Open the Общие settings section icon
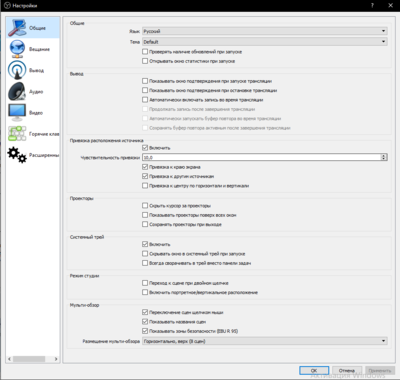Viewport: 400px width, 380px height. pyautogui.click(x=17, y=28)
